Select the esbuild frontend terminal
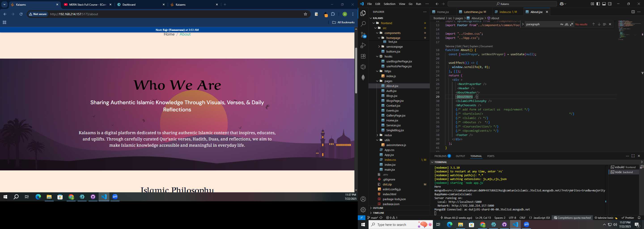This screenshot has width=644, height=229. (x=624, y=167)
